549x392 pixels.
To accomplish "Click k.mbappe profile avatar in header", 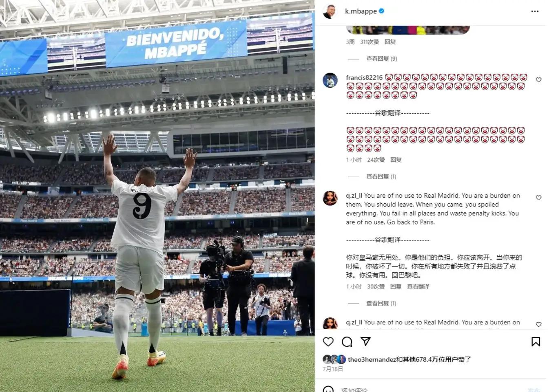I will click(x=330, y=11).
